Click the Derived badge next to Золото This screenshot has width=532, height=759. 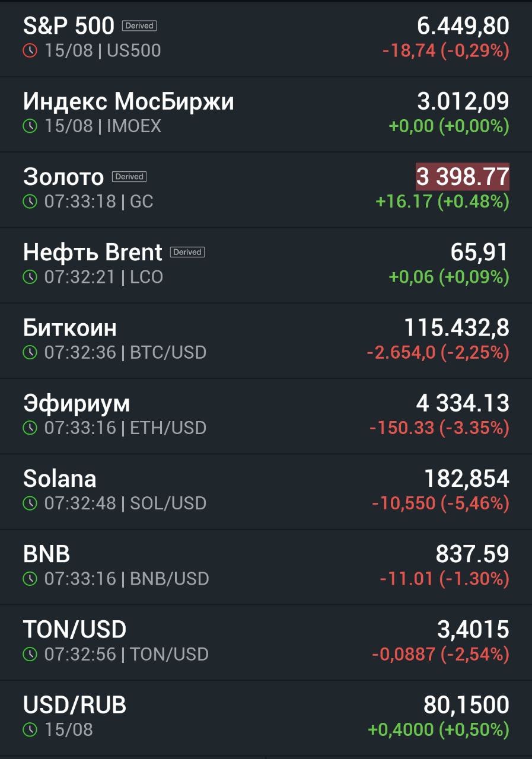[x=129, y=177]
